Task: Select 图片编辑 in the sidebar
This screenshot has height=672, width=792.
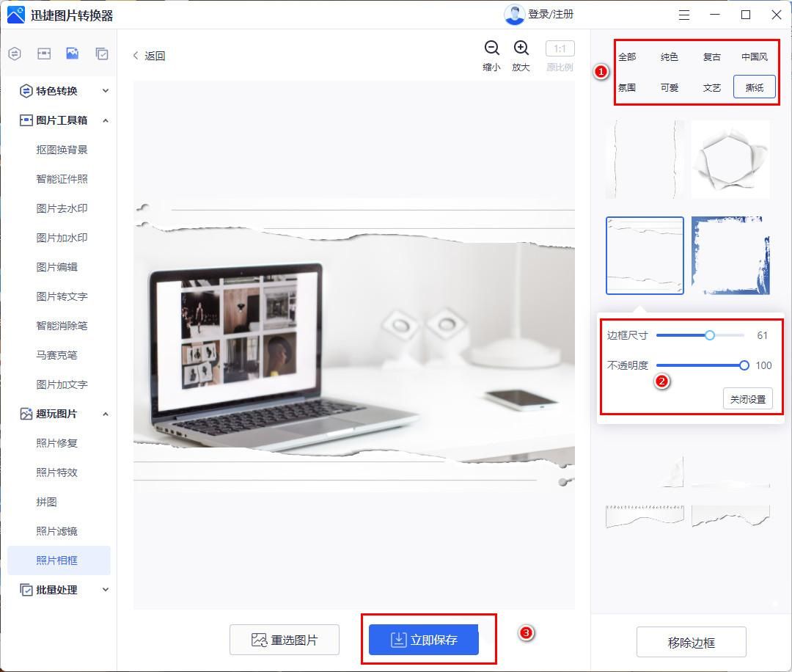Action: [56, 267]
